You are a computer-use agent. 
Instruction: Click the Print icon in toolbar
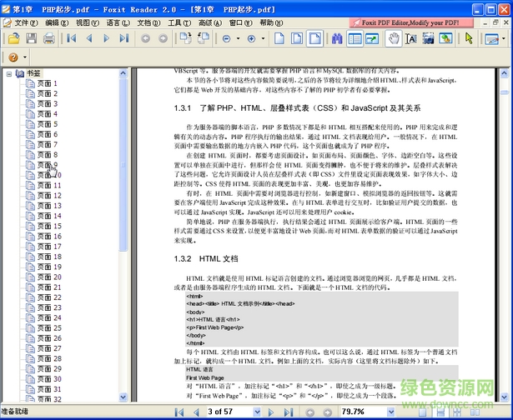click(49, 38)
